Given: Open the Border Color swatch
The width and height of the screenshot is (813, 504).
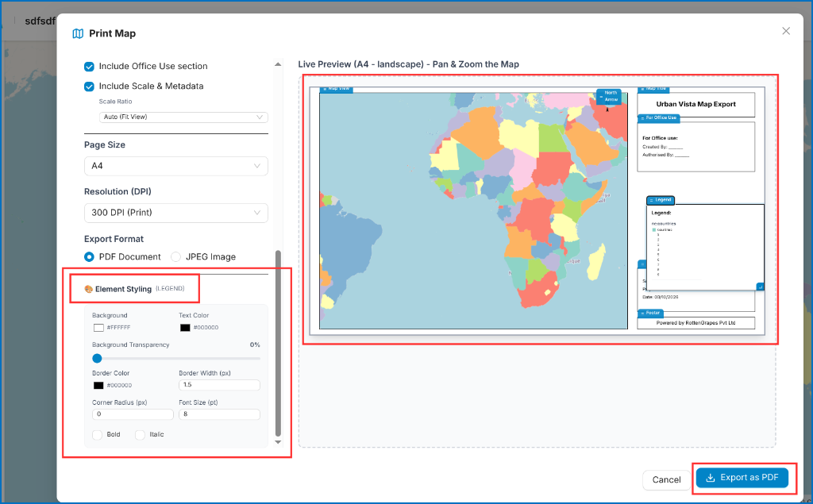Looking at the screenshot, I should [x=98, y=385].
